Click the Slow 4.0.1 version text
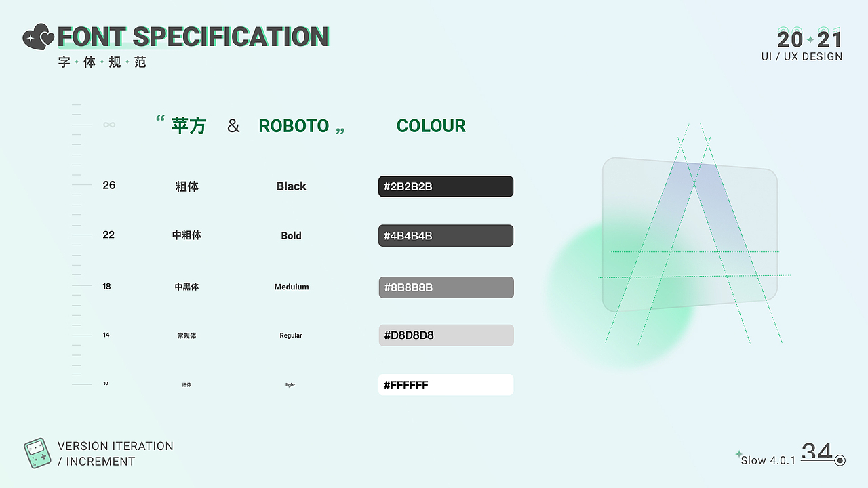This screenshot has width=868, height=488. click(x=768, y=460)
